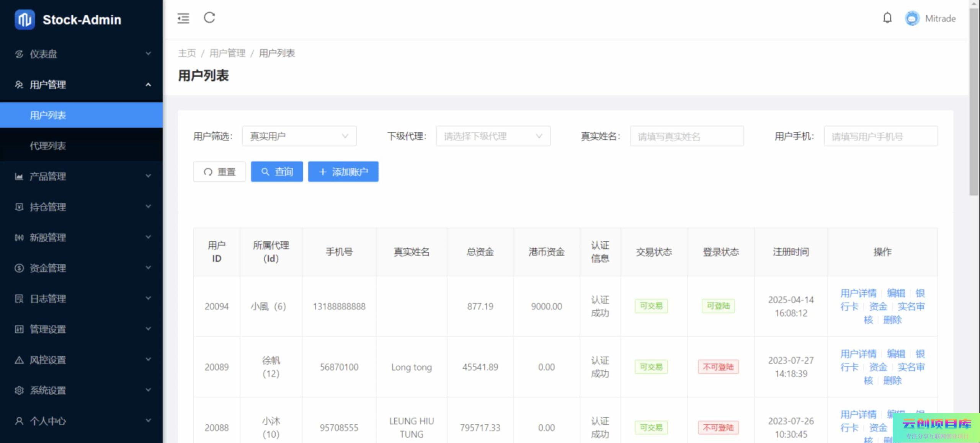Click the Mitrade user avatar
980x443 pixels.
click(x=912, y=18)
